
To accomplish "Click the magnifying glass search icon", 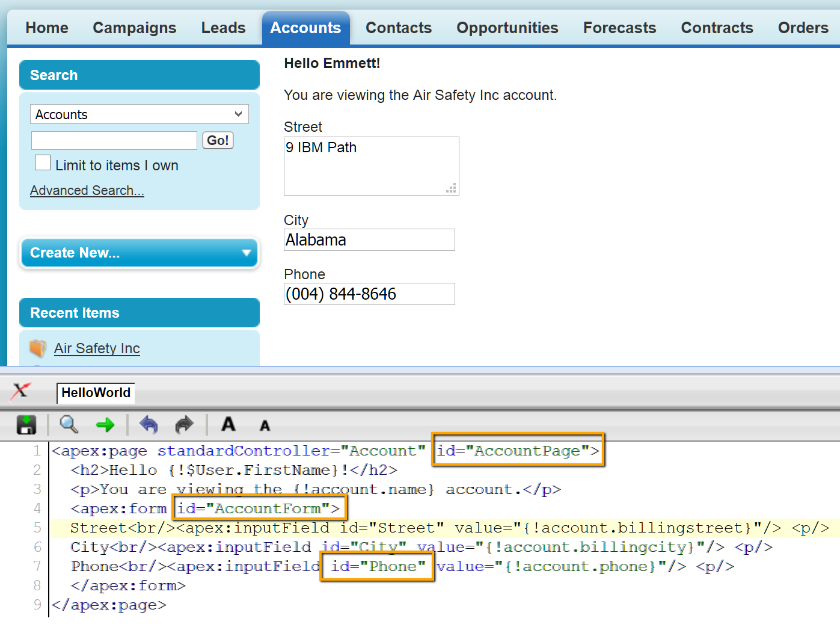I will tap(69, 425).
